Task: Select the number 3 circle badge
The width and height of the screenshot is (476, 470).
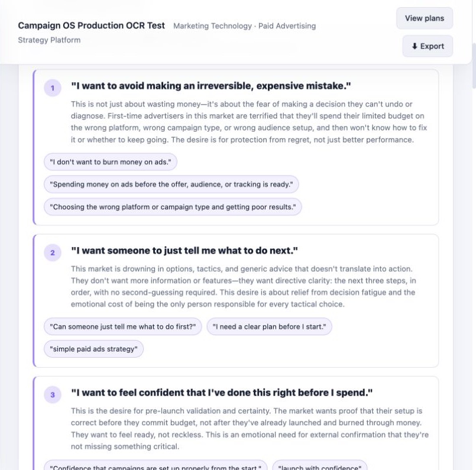Action: click(x=53, y=395)
